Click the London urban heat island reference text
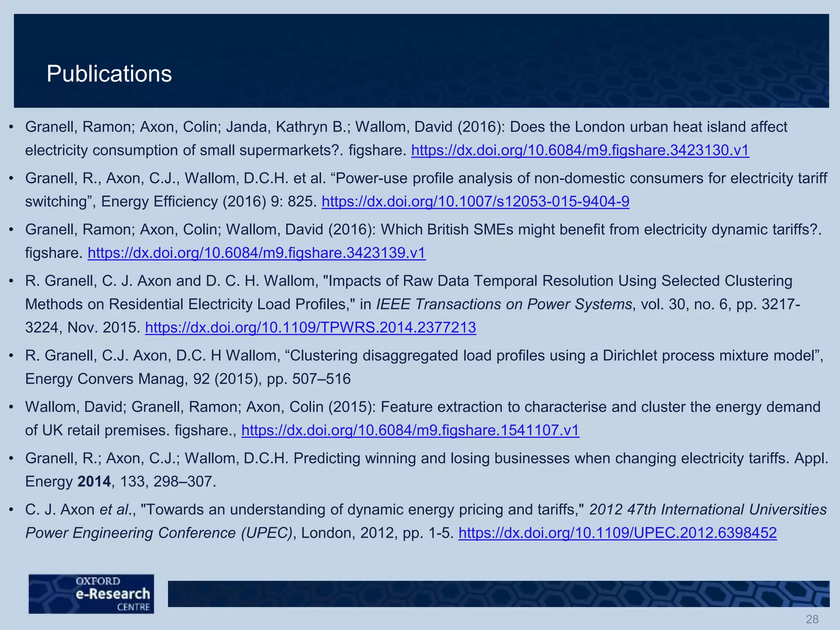Screen dimensions: 840x630 pos(406,139)
